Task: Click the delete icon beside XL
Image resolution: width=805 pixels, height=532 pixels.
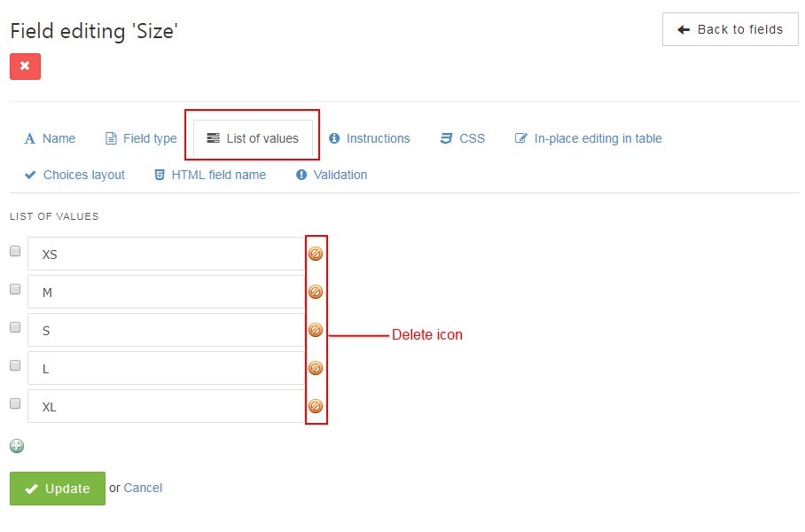Action: (x=316, y=406)
